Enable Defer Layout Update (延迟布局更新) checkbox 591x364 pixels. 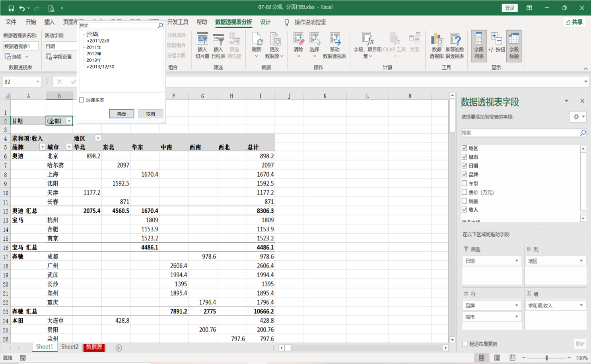coord(465,344)
